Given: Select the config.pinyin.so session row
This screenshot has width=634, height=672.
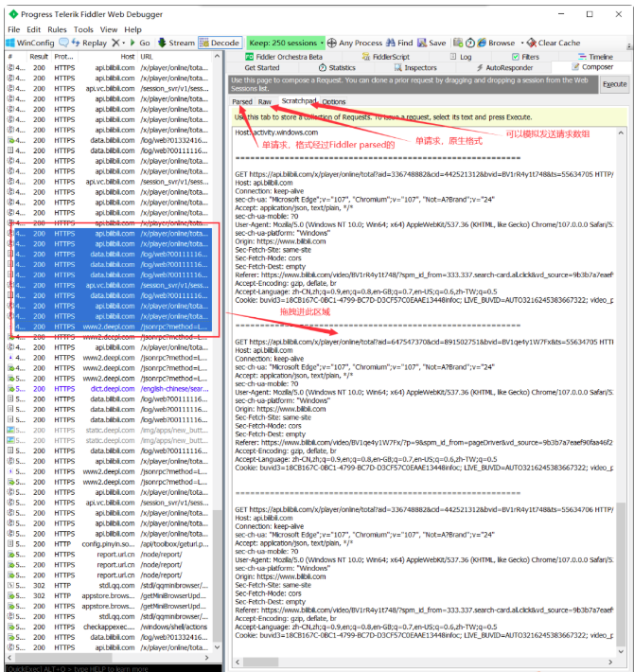Looking at the screenshot, I should coord(109,544).
